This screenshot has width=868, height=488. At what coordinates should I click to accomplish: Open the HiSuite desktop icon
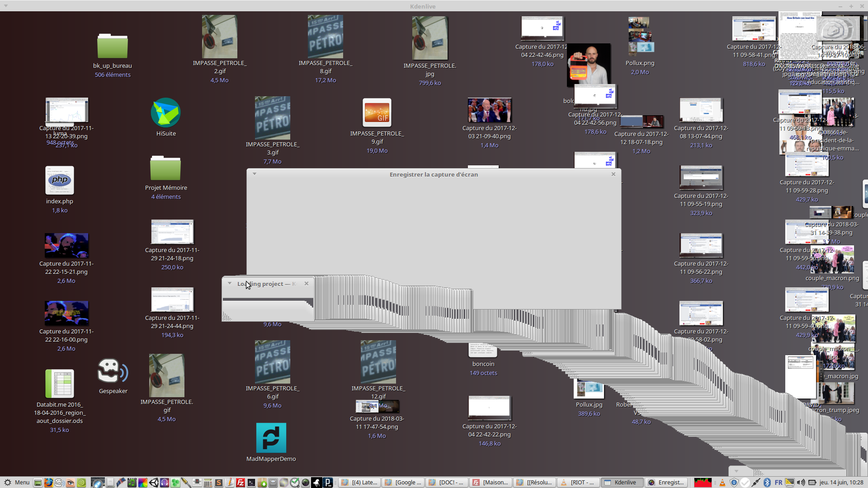[x=165, y=113]
